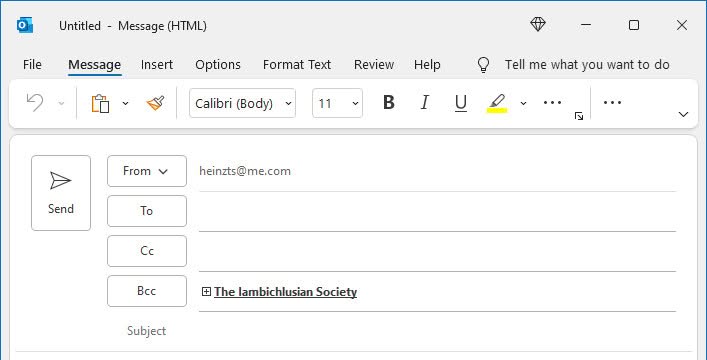
Task: Click the Send button
Action: pyautogui.click(x=61, y=193)
